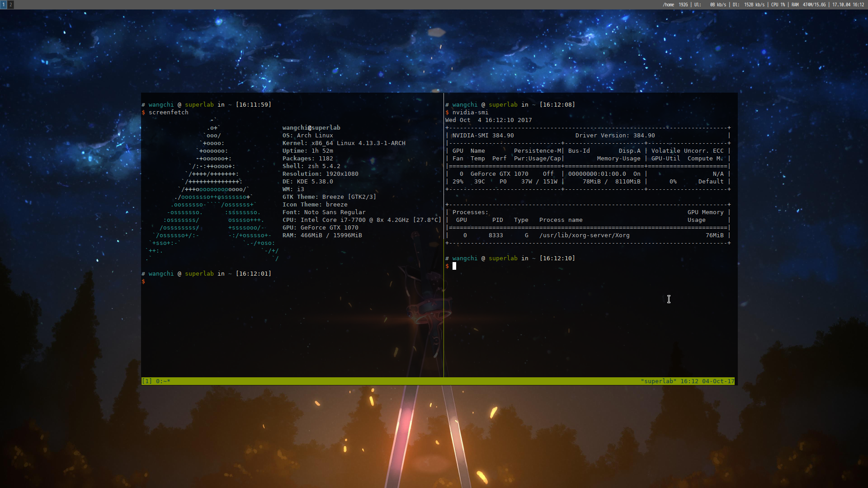This screenshot has height=488, width=868.
Task: Click the left pane prompt timestamp [16:11:59]
Action: click(253, 105)
